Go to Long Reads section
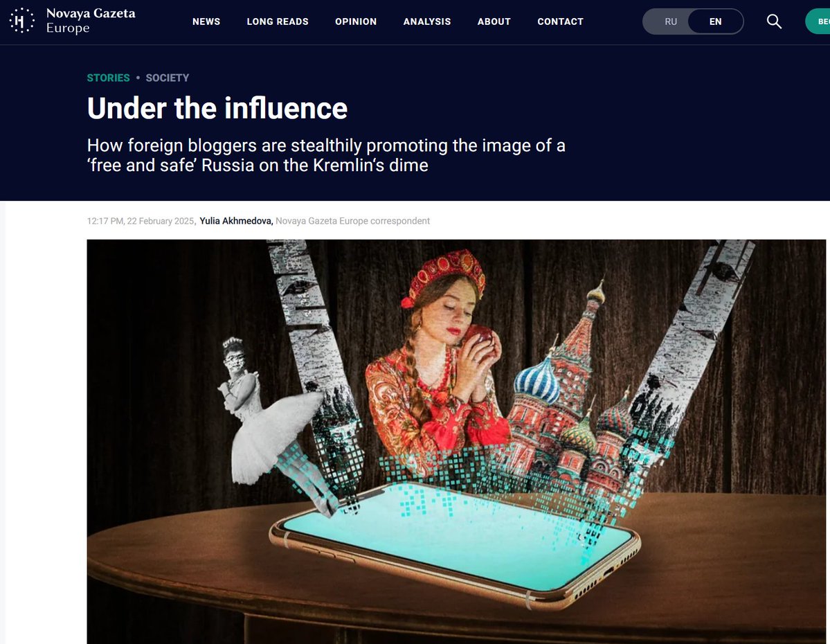 point(278,21)
